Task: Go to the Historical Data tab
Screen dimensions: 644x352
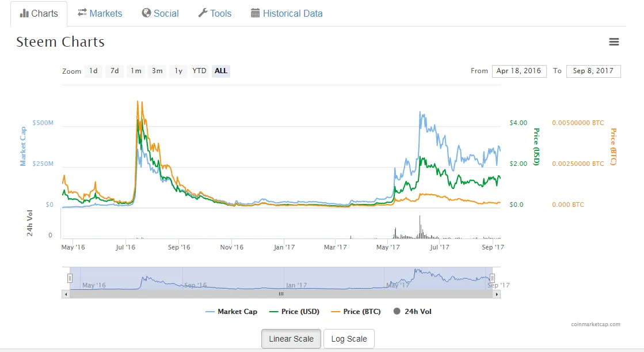Action: (287, 13)
